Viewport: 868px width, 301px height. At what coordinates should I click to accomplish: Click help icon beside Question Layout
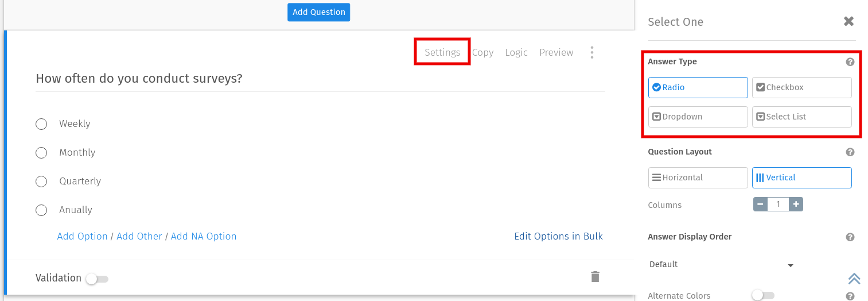[x=850, y=152]
